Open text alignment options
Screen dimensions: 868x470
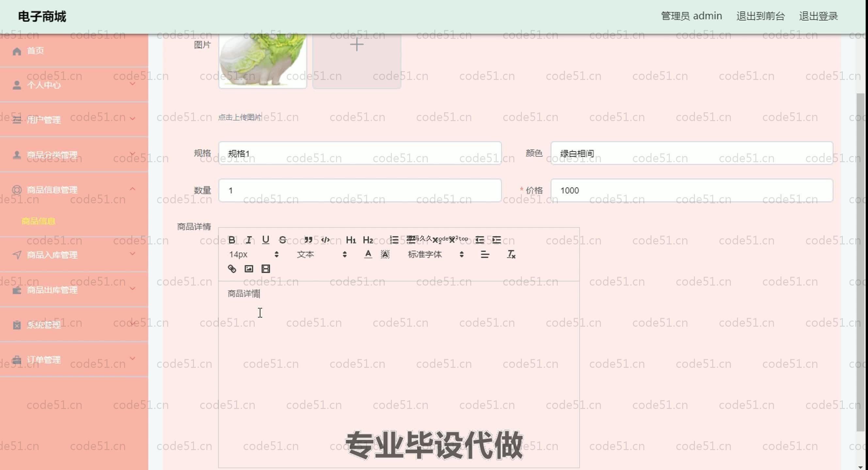tap(485, 254)
